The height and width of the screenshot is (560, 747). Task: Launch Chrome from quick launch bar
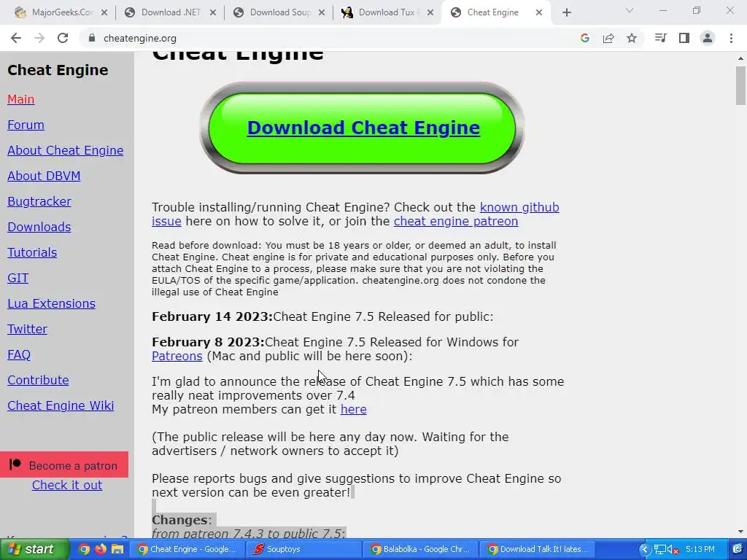84,549
